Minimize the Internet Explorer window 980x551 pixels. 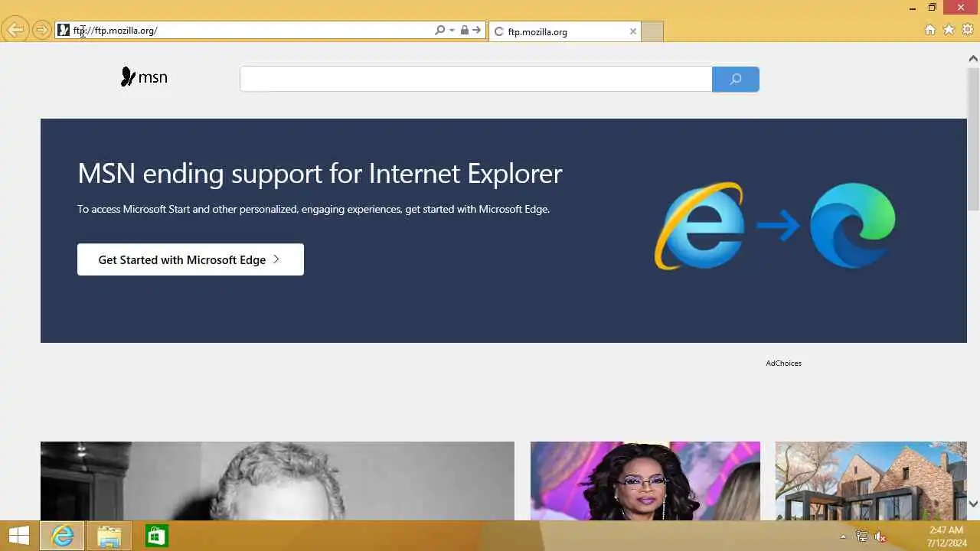coord(913,8)
